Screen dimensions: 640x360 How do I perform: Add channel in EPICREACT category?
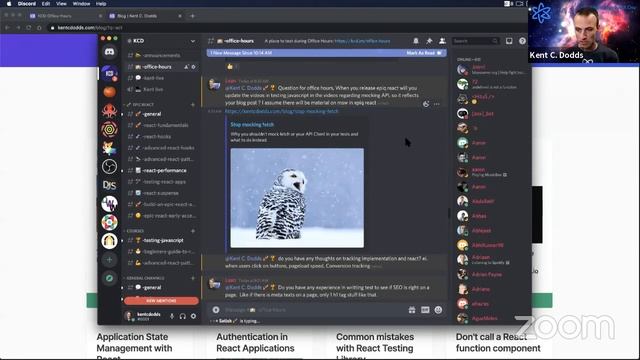pos(193,104)
